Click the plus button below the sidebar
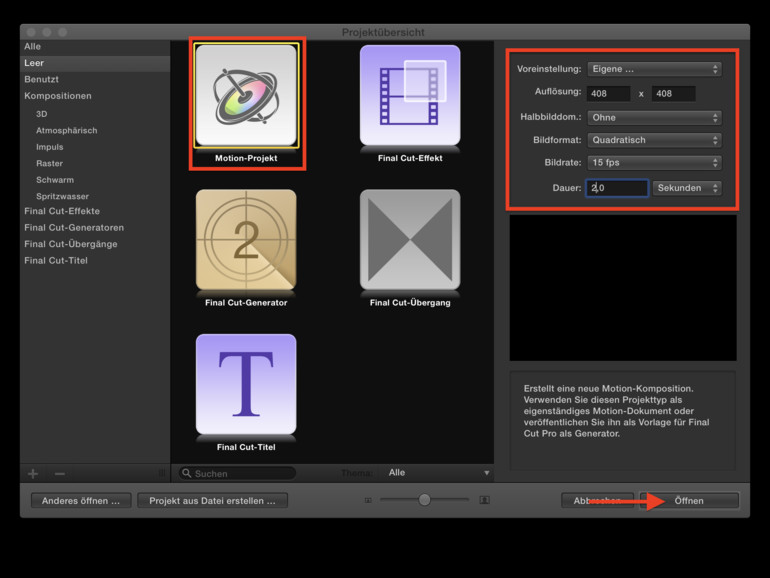Screen dimensions: 770x578 click(33, 473)
